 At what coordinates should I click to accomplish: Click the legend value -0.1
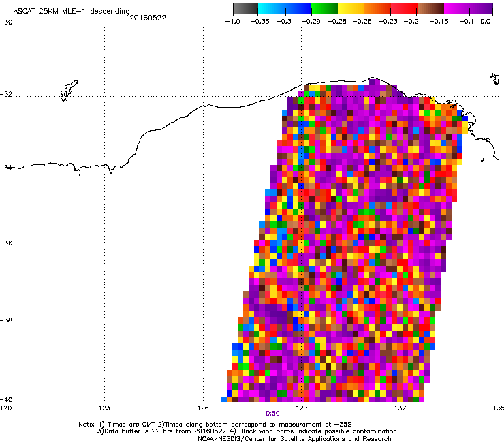point(467,22)
